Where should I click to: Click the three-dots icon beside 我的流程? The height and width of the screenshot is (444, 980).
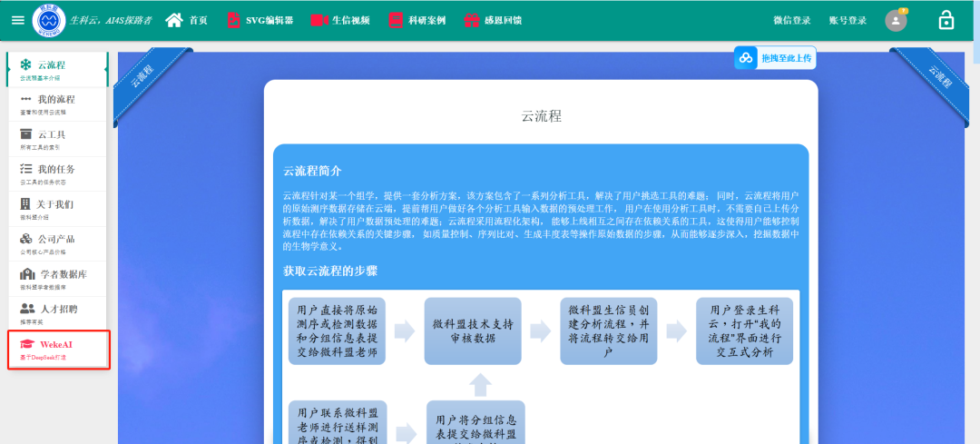[25, 100]
